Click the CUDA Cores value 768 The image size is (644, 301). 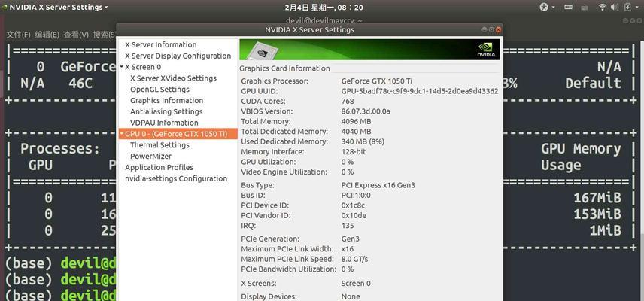tap(348, 101)
